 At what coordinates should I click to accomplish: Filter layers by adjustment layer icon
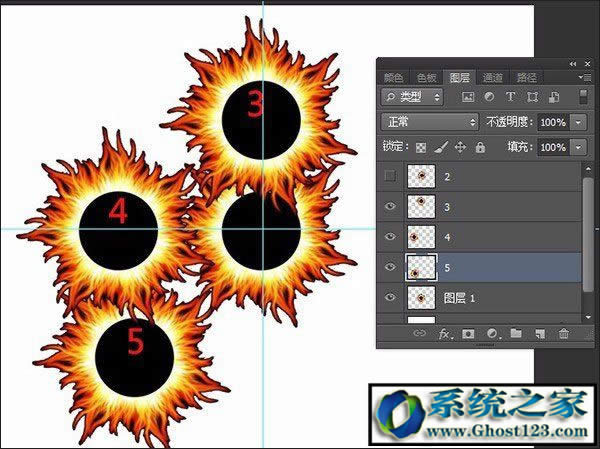point(489,97)
